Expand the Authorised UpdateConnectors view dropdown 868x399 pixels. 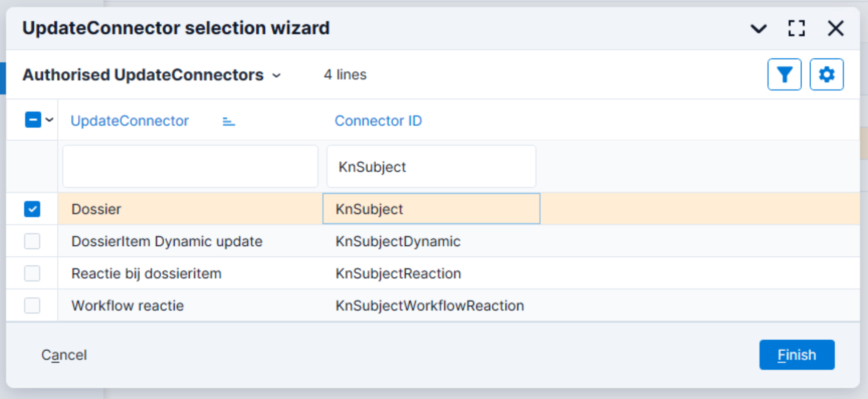coord(276,75)
